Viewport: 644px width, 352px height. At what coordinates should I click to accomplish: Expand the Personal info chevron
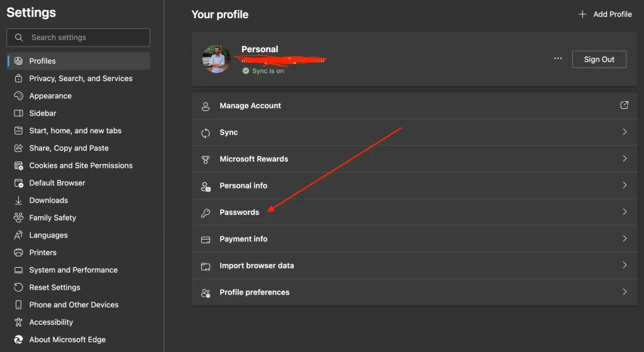point(625,185)
